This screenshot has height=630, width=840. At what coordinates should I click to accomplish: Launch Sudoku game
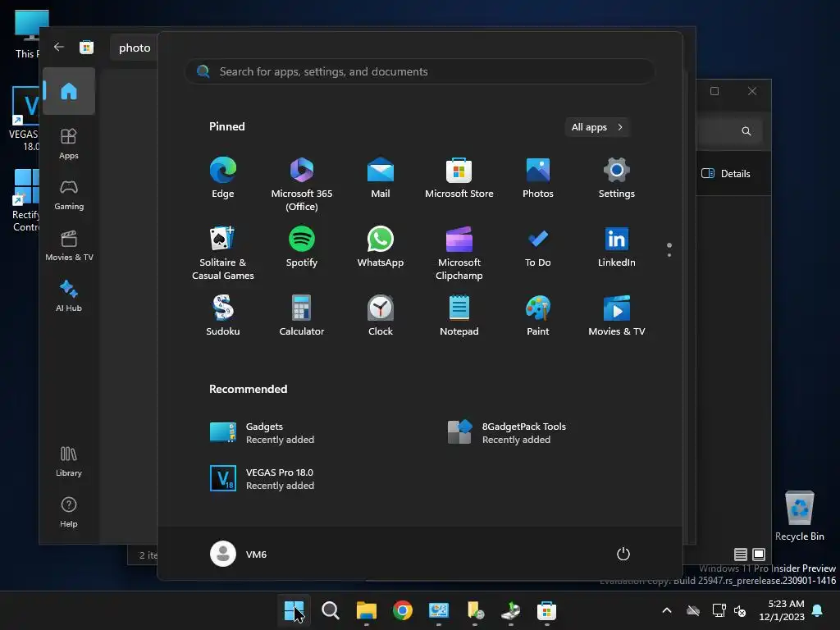pos(223,316)
